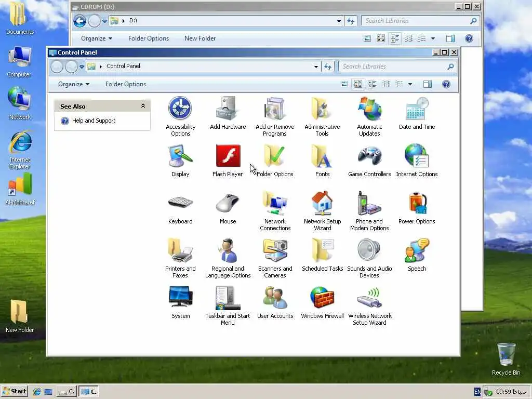
Task: Collapse the See Also panel
Action: 143,106
